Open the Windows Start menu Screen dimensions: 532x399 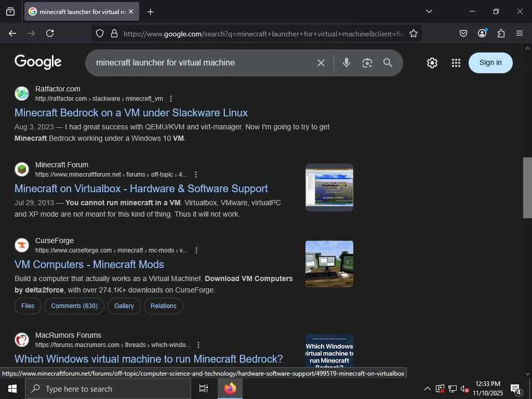[12, 389]
